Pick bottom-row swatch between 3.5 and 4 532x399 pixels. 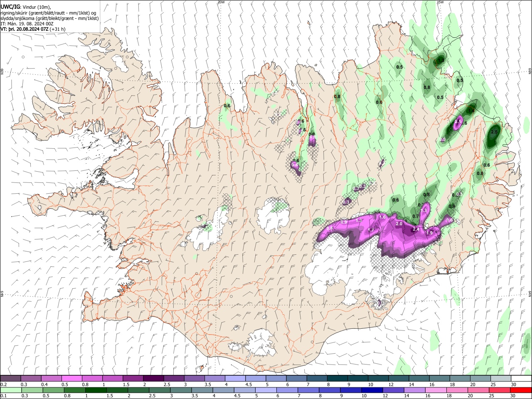click(202, 390)
